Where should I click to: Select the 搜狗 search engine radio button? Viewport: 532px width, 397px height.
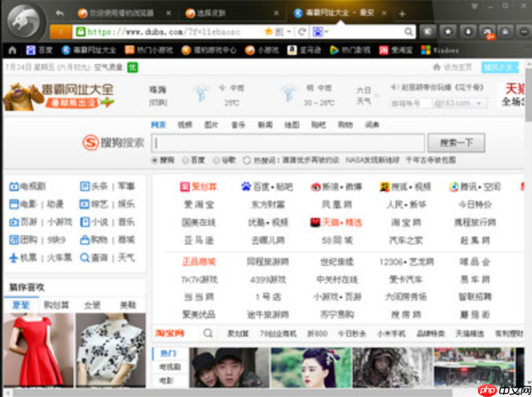click(154, 160)
